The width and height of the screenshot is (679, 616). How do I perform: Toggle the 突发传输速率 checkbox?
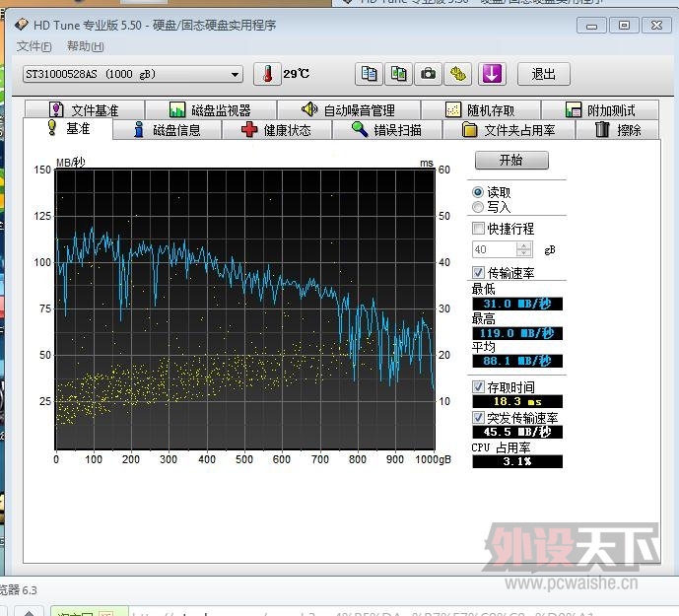(478, 418)
